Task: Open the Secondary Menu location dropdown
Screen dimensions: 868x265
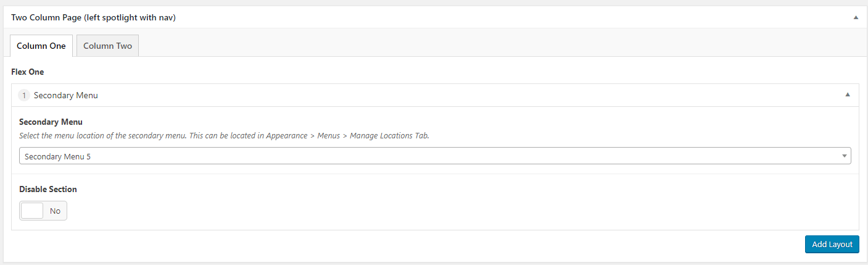Action: [x=435, y=156]
